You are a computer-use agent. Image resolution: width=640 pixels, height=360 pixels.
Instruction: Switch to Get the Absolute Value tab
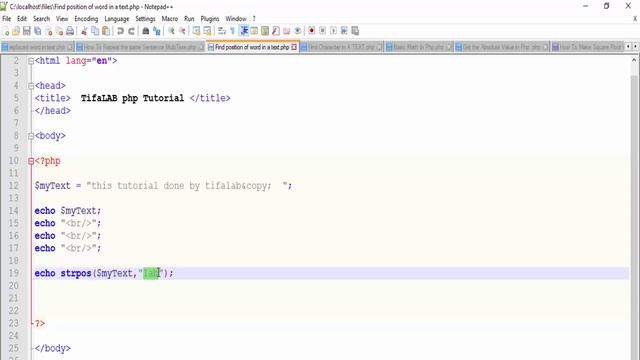[502, 47]
